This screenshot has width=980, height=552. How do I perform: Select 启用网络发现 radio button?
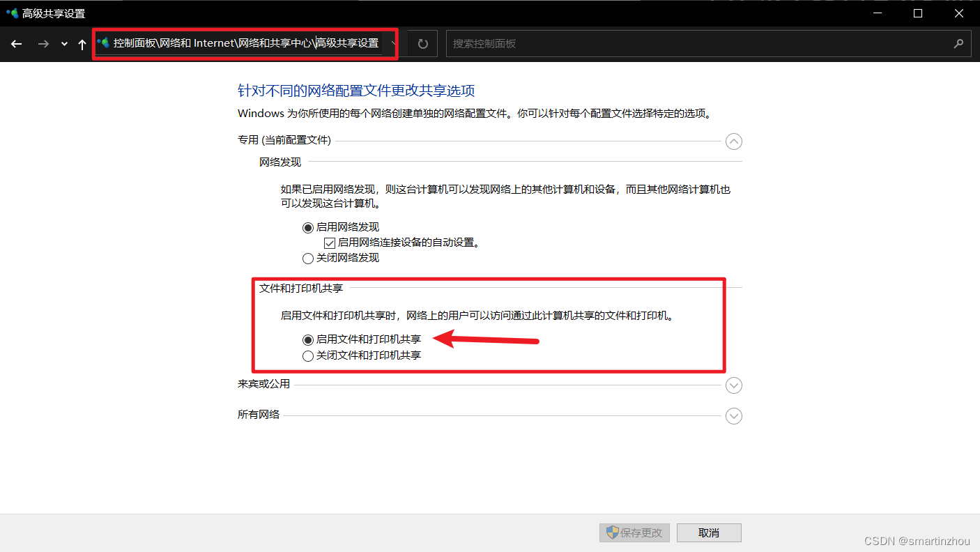308,227
